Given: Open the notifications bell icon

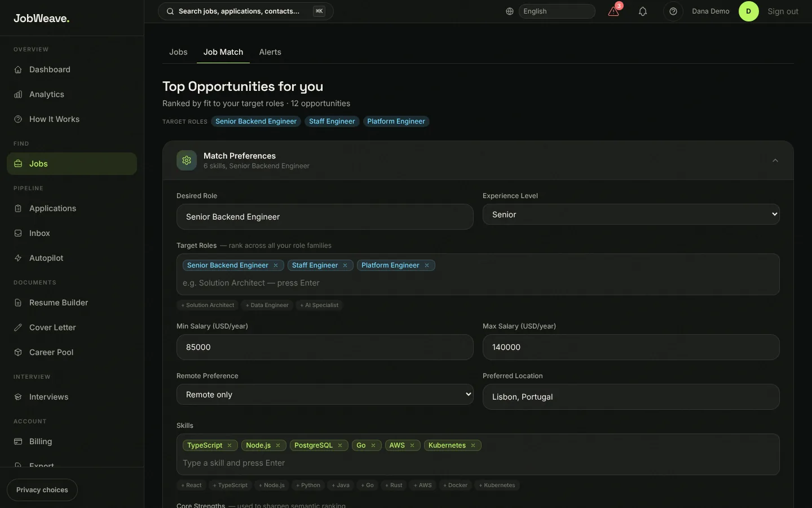Looking at the screenshot, I should [643, 11].
